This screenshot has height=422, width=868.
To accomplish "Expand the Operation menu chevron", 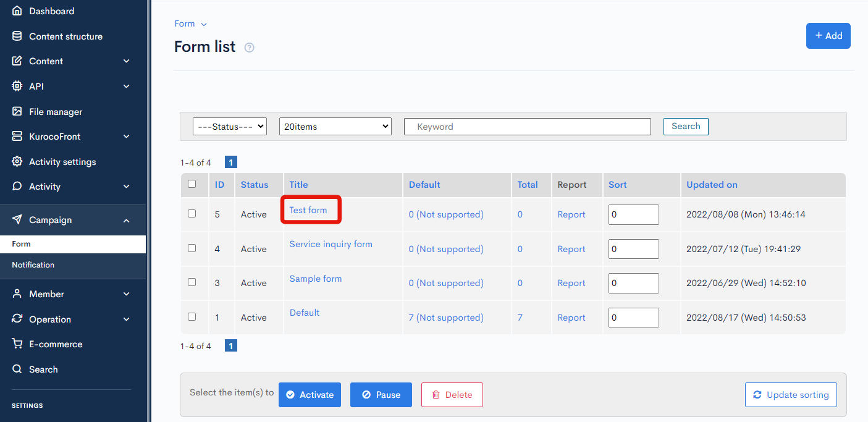I will point(127,319).
